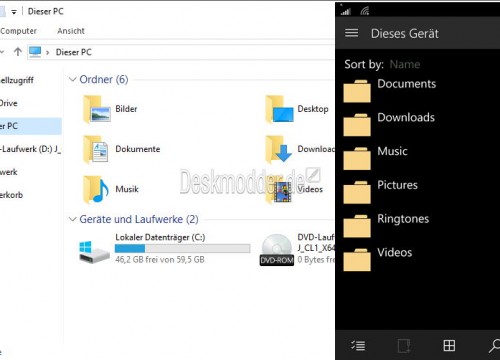The width and height of the screenshot is (500, 360).
Task: Tap the search magnifier in the phone's bottom bar
Action: tap(494, 345)
